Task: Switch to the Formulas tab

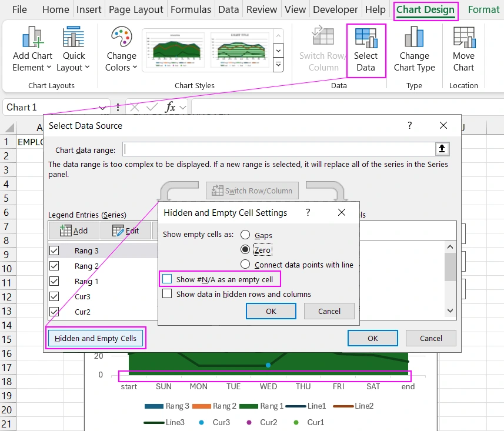Action: [191, 9]
